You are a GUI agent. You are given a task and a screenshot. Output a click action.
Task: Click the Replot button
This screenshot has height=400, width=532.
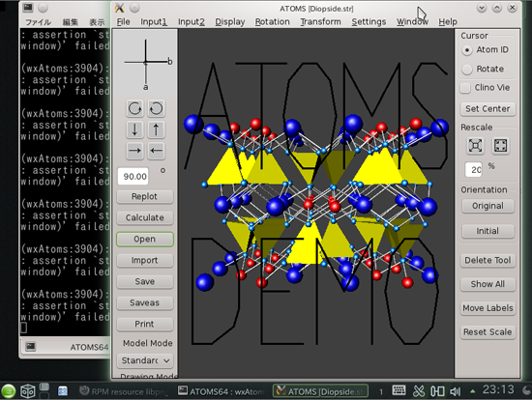[145, 196]
